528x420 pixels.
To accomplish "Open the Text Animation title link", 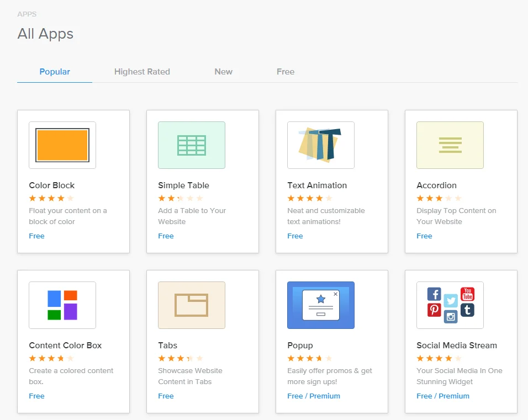I will [x=317, y=185].
